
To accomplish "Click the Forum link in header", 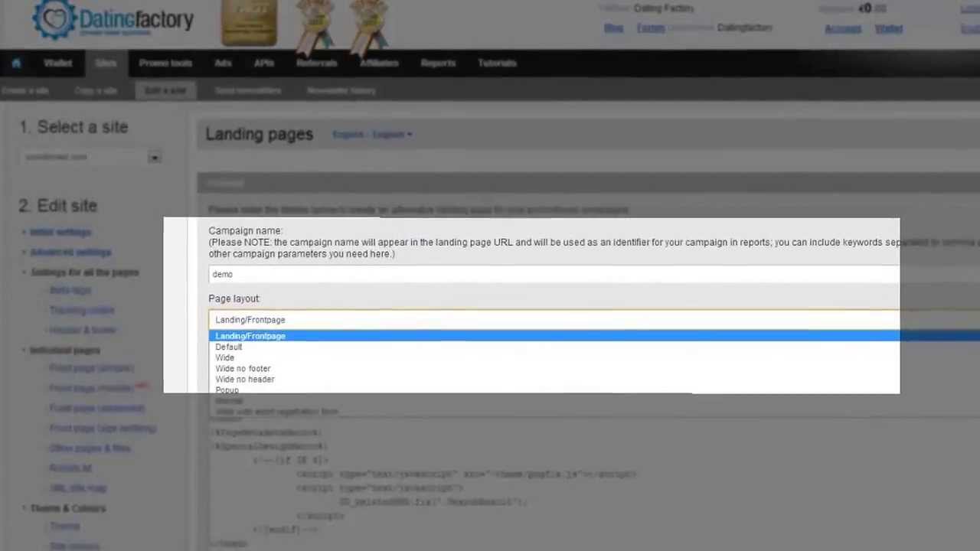I will pos(651,28).
